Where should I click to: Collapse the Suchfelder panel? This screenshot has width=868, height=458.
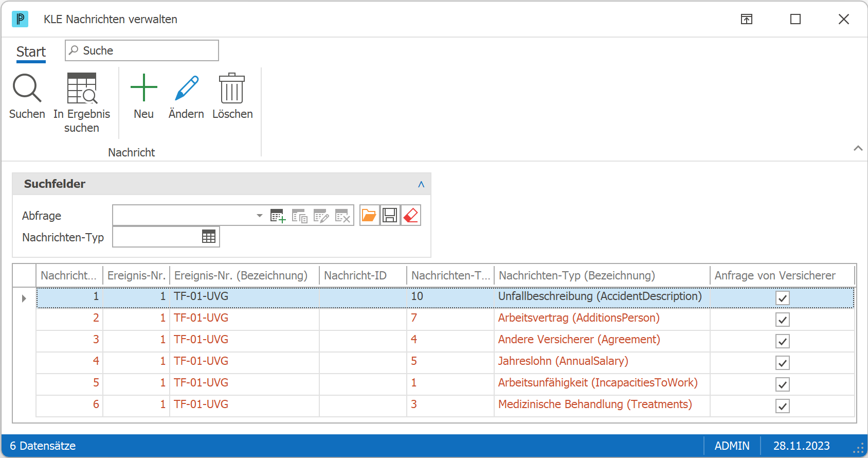pos(421,184)
